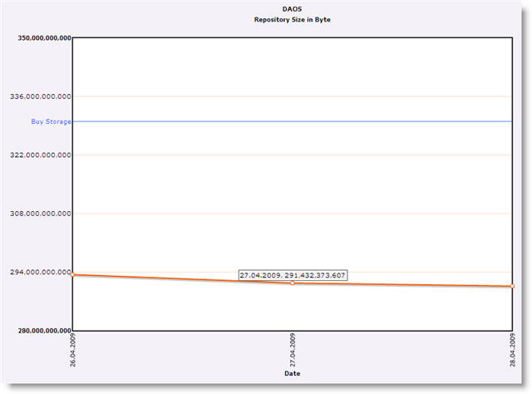Click the 294,000,000,000 y-axis label
This screenshot has height=394, width=532.
[38, 272]
